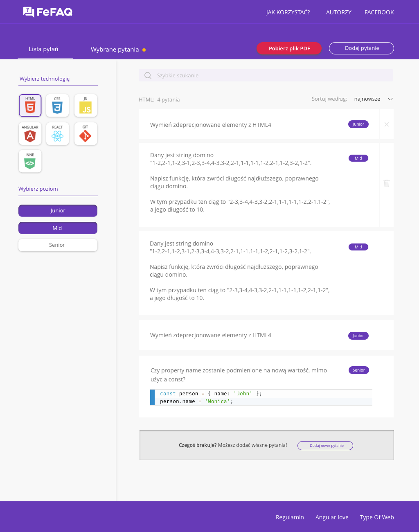Image resolution: width=419 pixels, height=532 pixels.
Task: Open Type Of Web footer link
Action: click(x=377, y=517)
